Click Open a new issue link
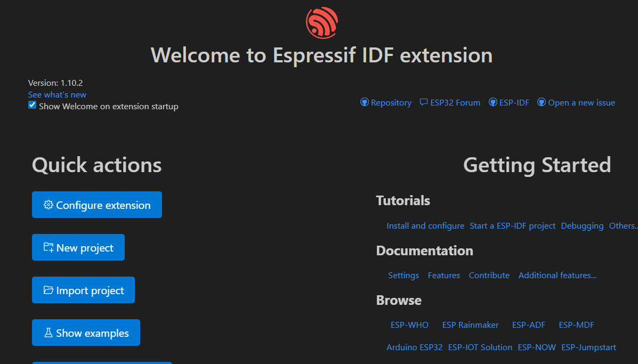The height and width of the screenshot is (364, 638). (582, 102)
